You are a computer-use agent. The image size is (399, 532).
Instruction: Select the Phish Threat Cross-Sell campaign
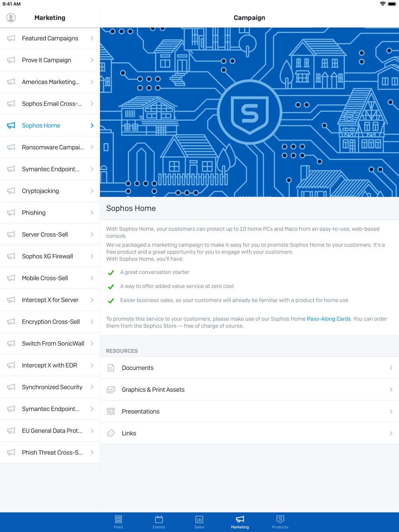pos(50,453)
